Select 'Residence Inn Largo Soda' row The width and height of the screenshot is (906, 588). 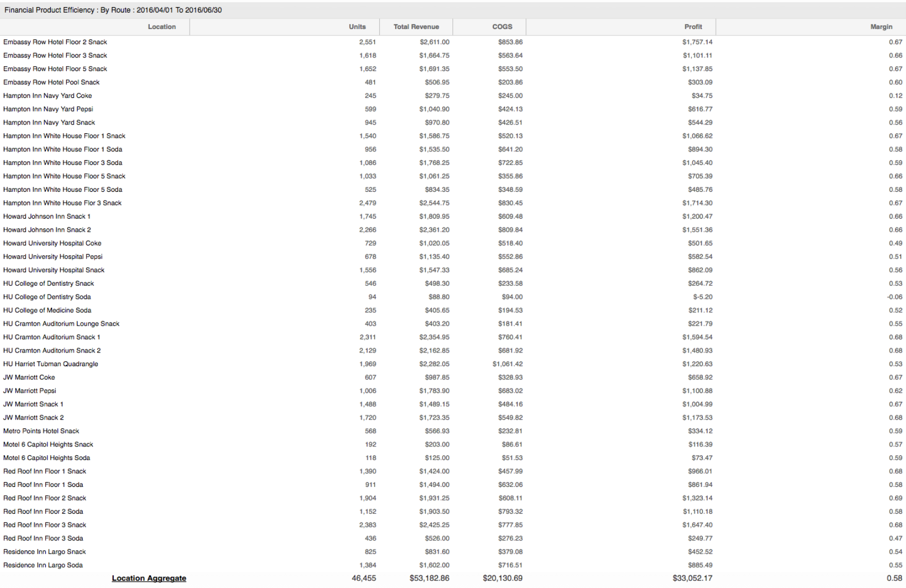click(x=453, y=565)
